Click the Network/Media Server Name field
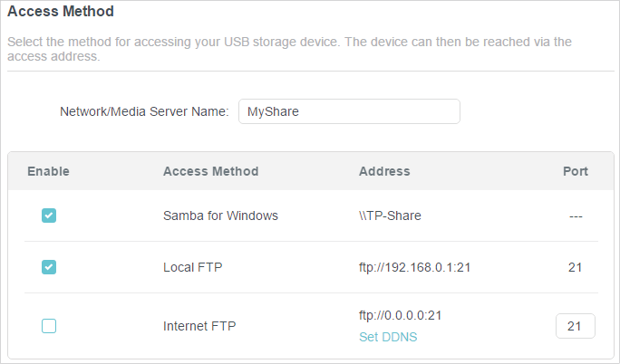This screenshot has height=364, width=620. tap(349, 111)
